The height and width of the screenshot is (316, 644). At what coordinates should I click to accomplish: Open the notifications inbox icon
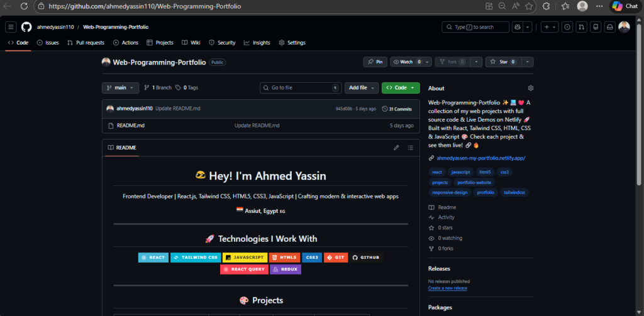(x=610, y=27)
